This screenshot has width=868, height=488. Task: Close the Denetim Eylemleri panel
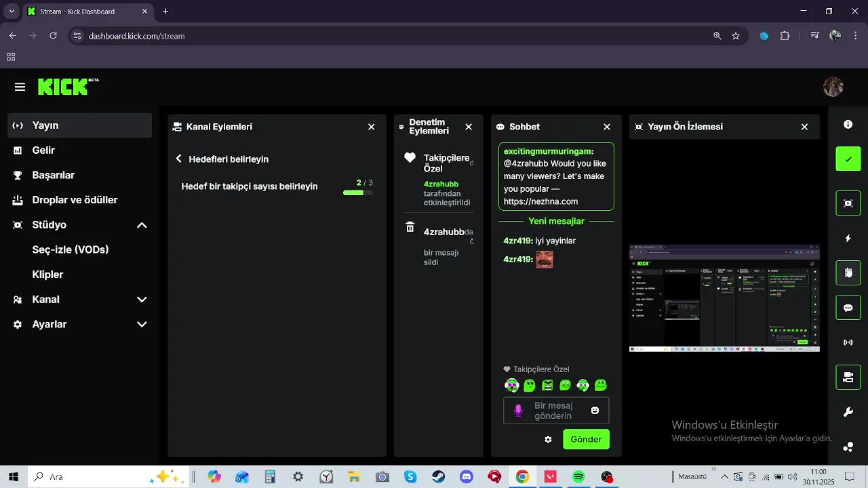tap(469, 127)
